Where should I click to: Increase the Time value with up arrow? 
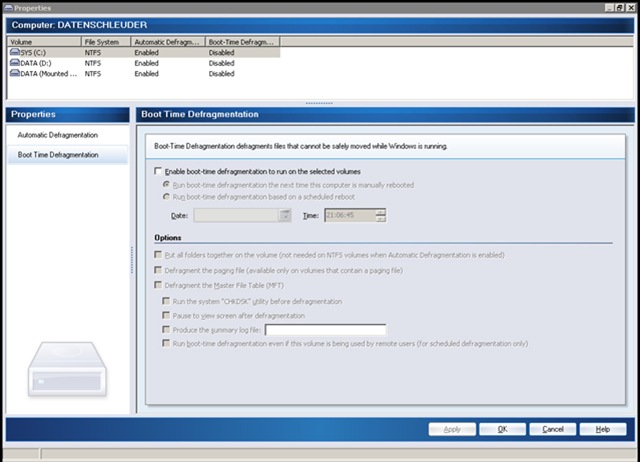380,212
